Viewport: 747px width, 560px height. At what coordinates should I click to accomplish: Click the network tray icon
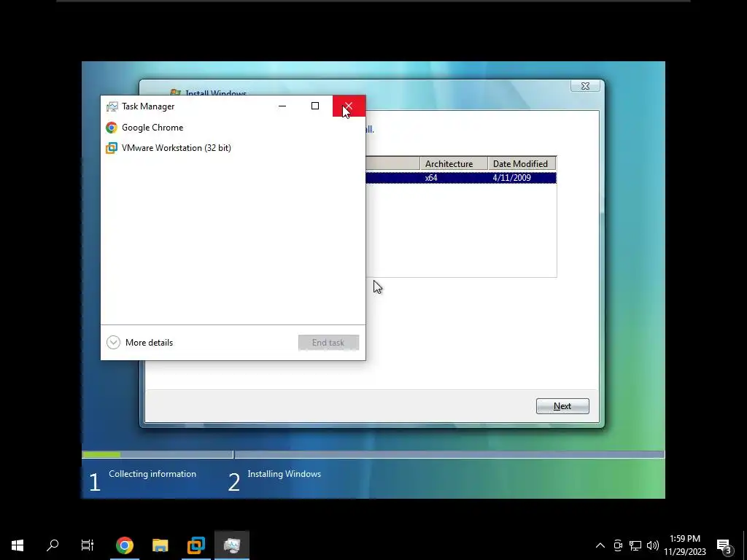point(635,545)
